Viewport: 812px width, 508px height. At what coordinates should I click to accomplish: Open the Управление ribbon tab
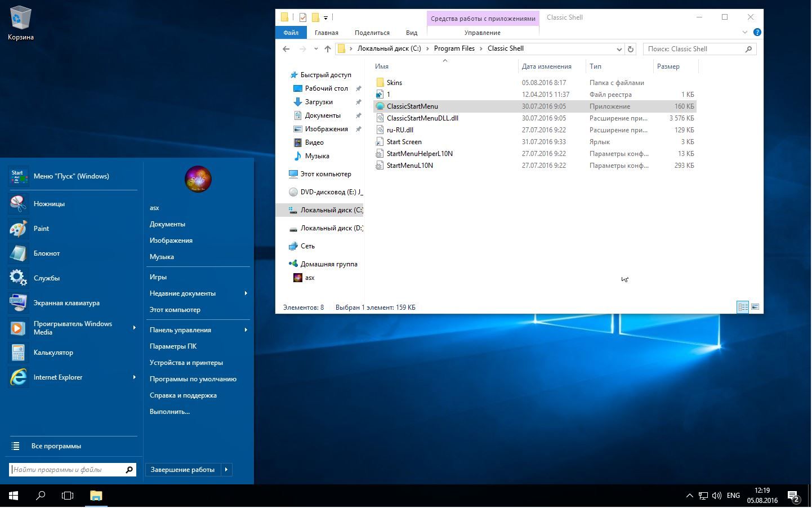(483, 33)
